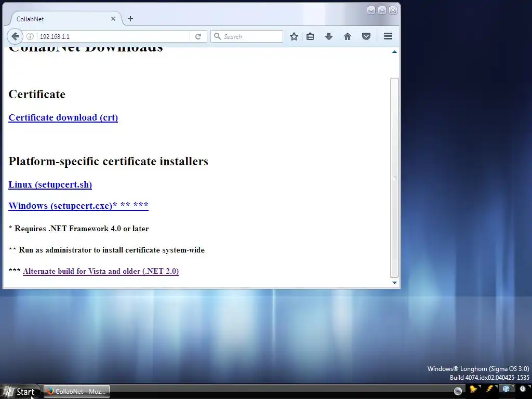
Task: Open the Windows Start menu
Action: pyautogui.click(x=20, y=392)
